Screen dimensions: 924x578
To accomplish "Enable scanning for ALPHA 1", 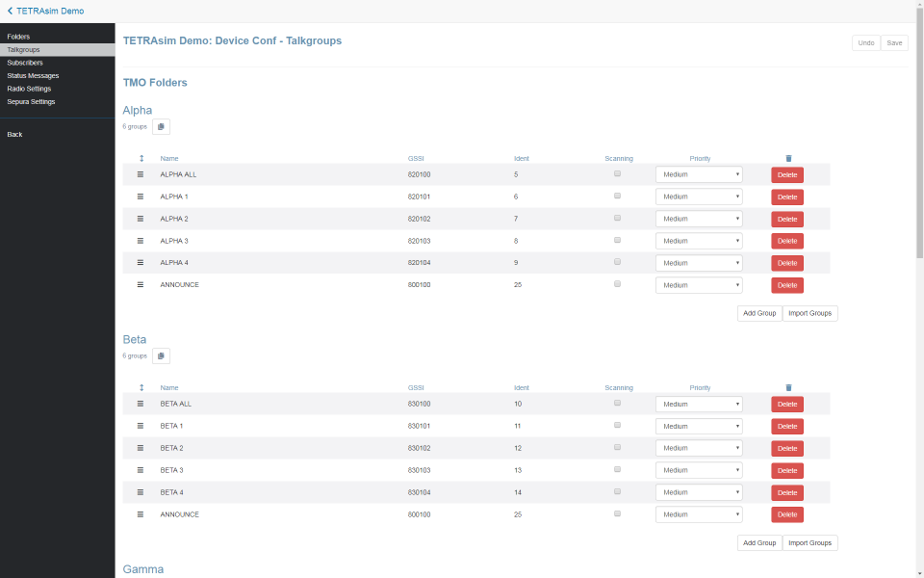I will [x=617, y=196].
